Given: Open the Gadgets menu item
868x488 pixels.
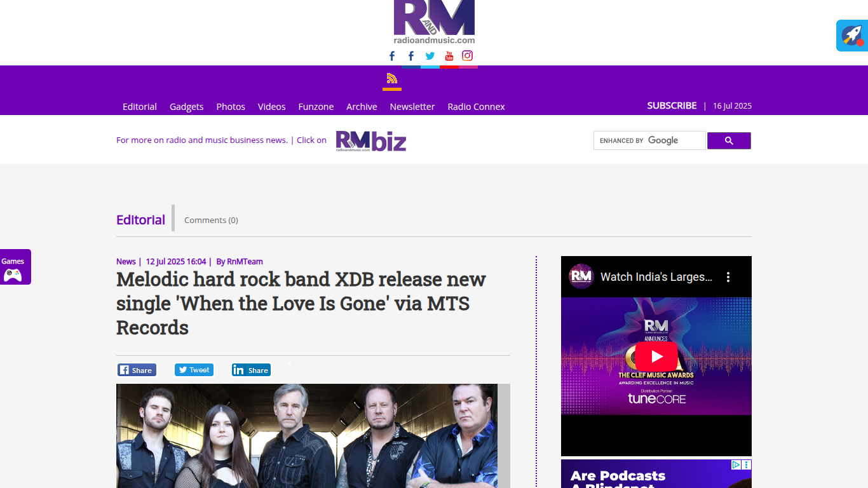Looking at the screenshot, I should click(x=186, y=107).
